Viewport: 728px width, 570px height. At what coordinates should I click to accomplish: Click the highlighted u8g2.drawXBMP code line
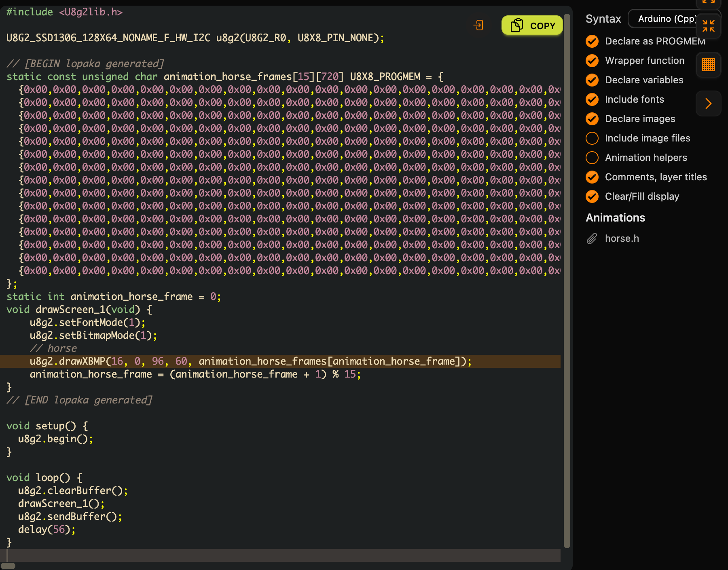coord(280,361)
